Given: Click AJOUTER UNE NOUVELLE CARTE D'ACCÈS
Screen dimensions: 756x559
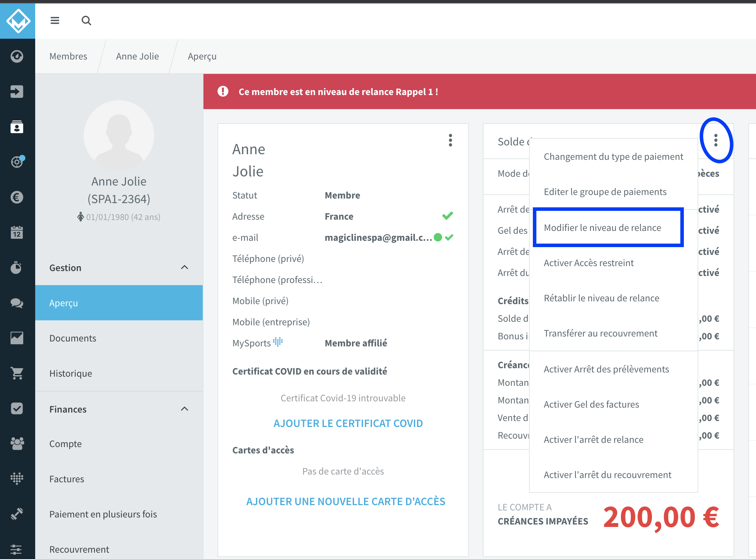Looking at the screenshot, I should pos(346,501).
